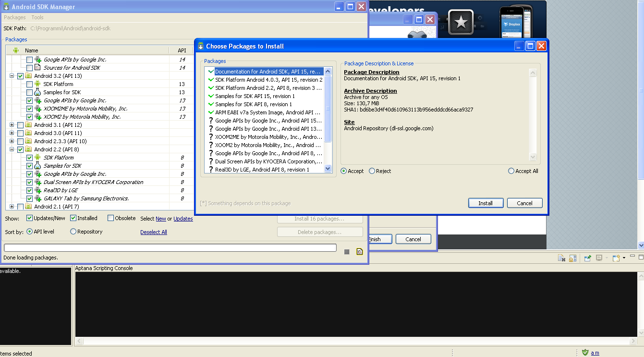
Task: Toggle Scroll Lock icon in console toolbar
Action: click(572, 258)
